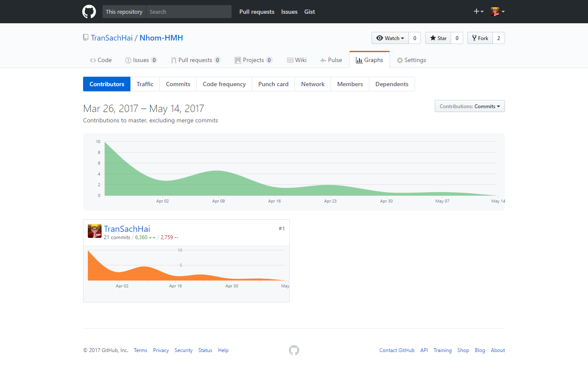Star the Nhom-HMH repository
The width and height of the screenshot is (588, 371).
coord(438,38)
